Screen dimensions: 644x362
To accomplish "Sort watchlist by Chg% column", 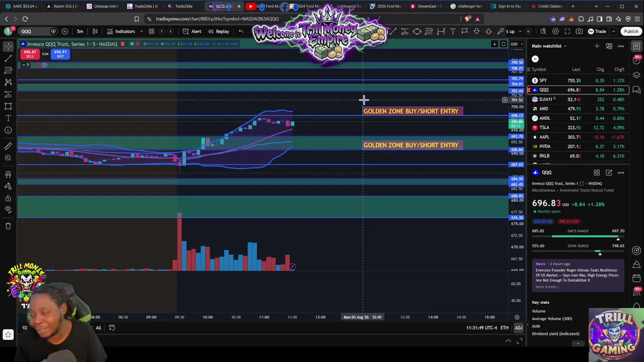I will point(619,69).
